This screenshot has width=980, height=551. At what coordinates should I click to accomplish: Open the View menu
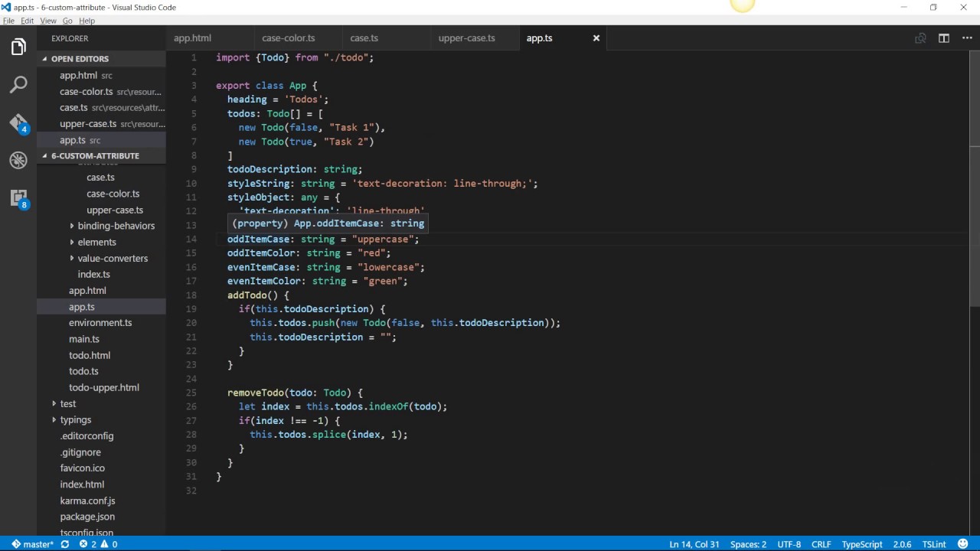click(48, 21)
